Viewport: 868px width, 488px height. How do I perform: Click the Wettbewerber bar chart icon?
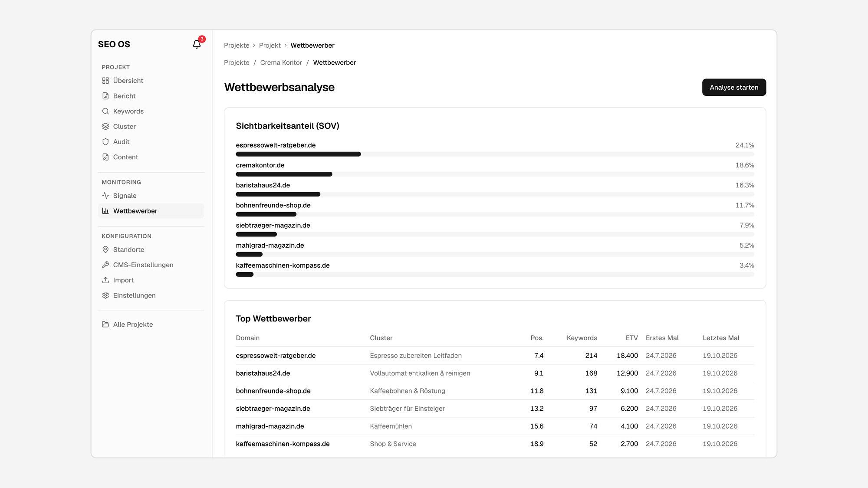tap(105, 211)
